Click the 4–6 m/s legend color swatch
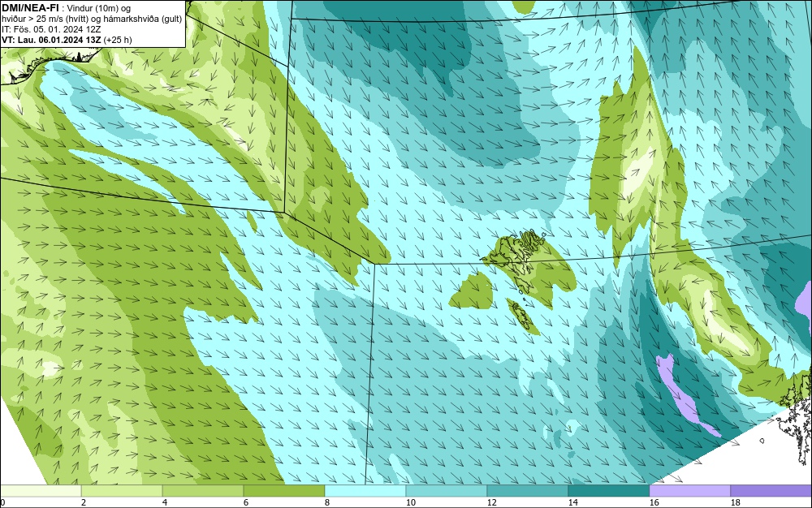 pyautogui.click(x=203, y=490)
